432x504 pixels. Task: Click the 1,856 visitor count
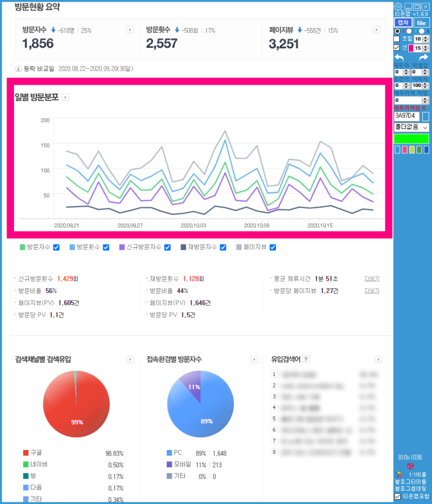click(38, 43)
